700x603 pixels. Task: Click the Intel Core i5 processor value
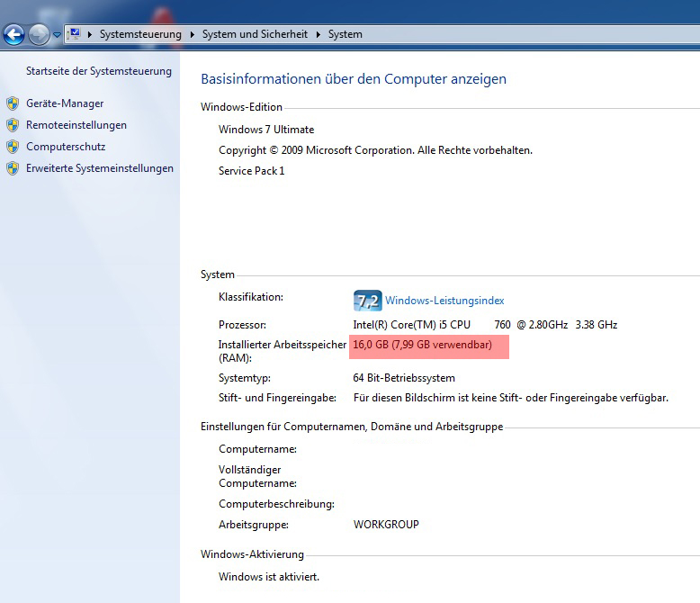(x=485, y=325)
